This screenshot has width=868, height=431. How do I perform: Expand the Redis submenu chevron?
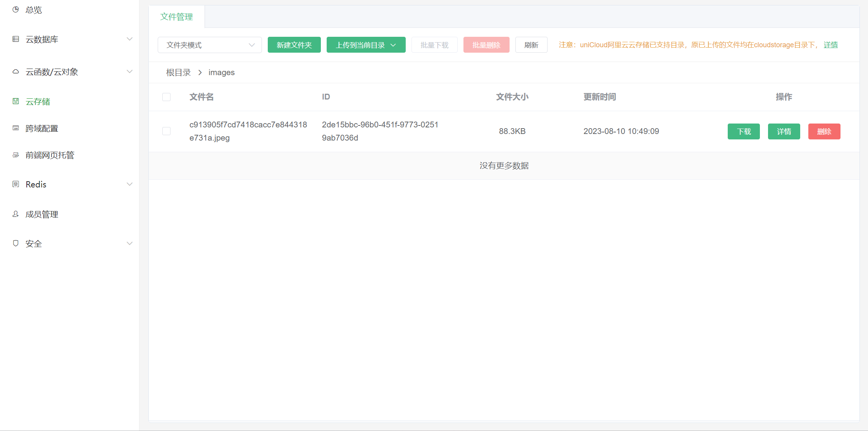tap(129, 184)
